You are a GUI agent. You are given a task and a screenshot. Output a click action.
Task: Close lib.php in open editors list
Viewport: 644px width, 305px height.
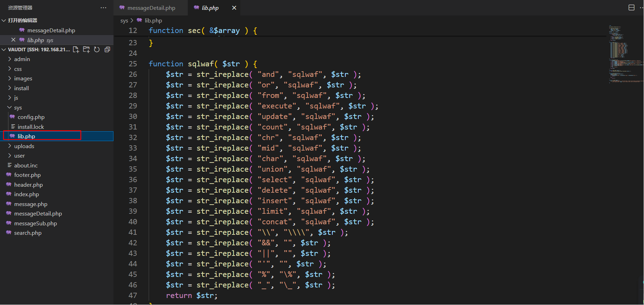tap(13, 40)
